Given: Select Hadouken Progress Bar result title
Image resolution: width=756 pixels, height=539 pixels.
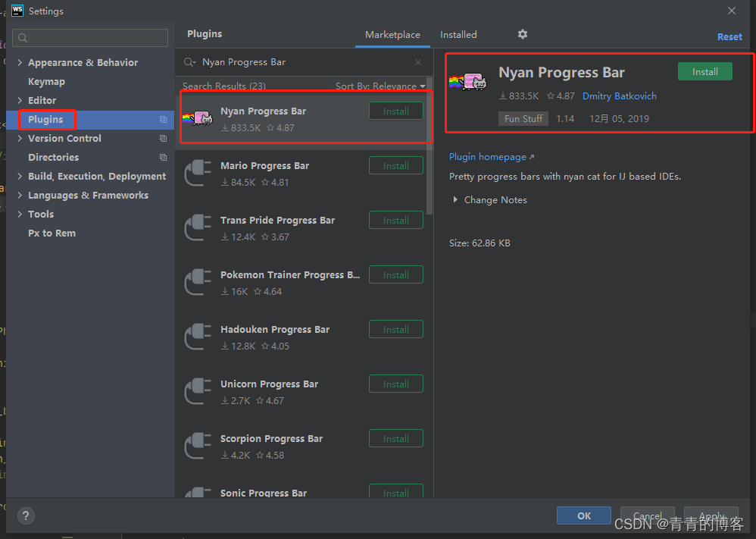Looking at the screenshot, I should (275, 329).
